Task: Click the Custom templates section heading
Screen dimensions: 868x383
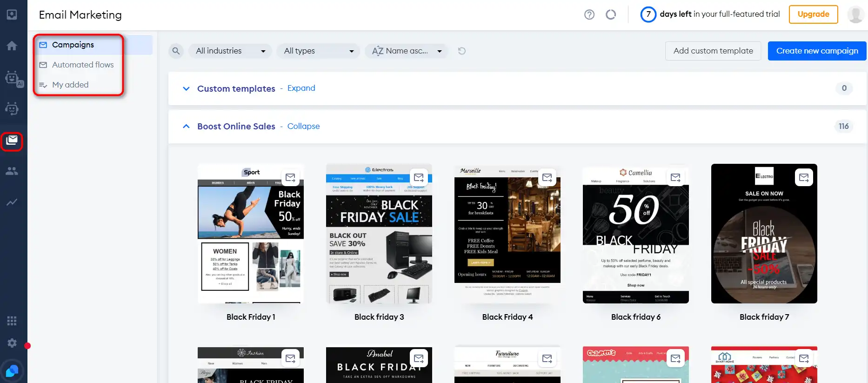Action: tap(236, 88)
